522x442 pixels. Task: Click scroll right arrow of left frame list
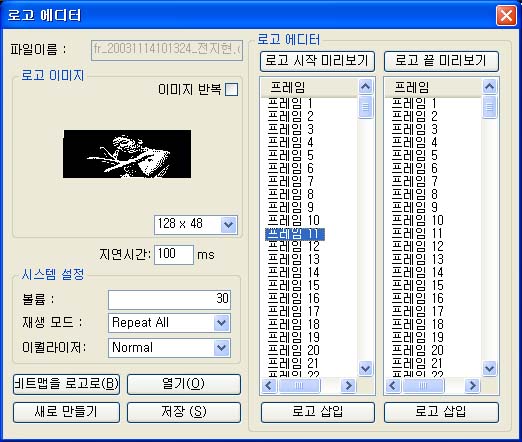[x=348, y=386]
